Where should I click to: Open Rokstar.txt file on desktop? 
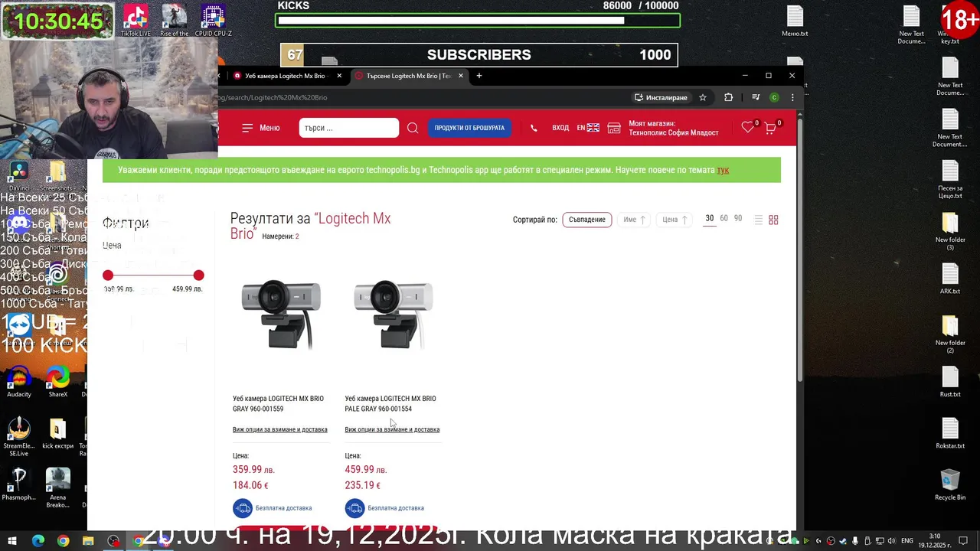coord(950,433)
